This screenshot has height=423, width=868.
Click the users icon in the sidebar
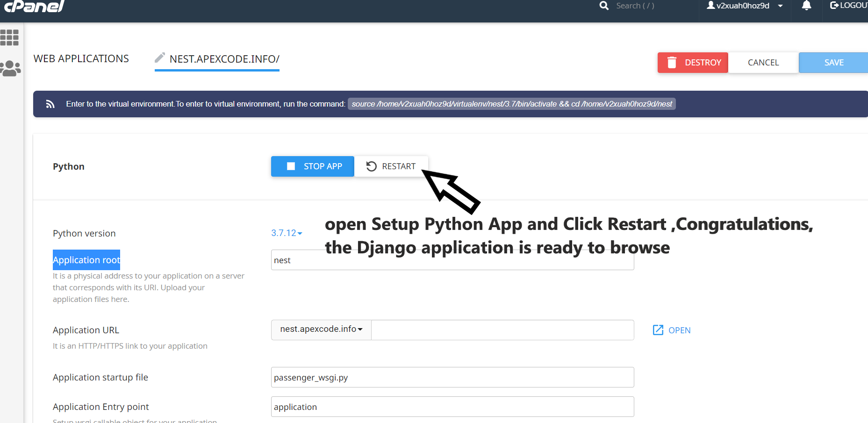click(10, 68)
